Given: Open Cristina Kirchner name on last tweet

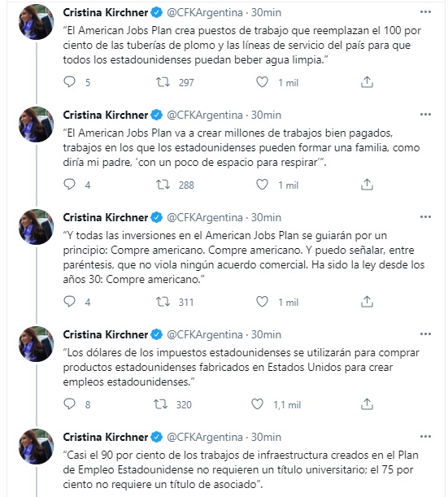Looking at the screenshot, I should tap(106, 437).
